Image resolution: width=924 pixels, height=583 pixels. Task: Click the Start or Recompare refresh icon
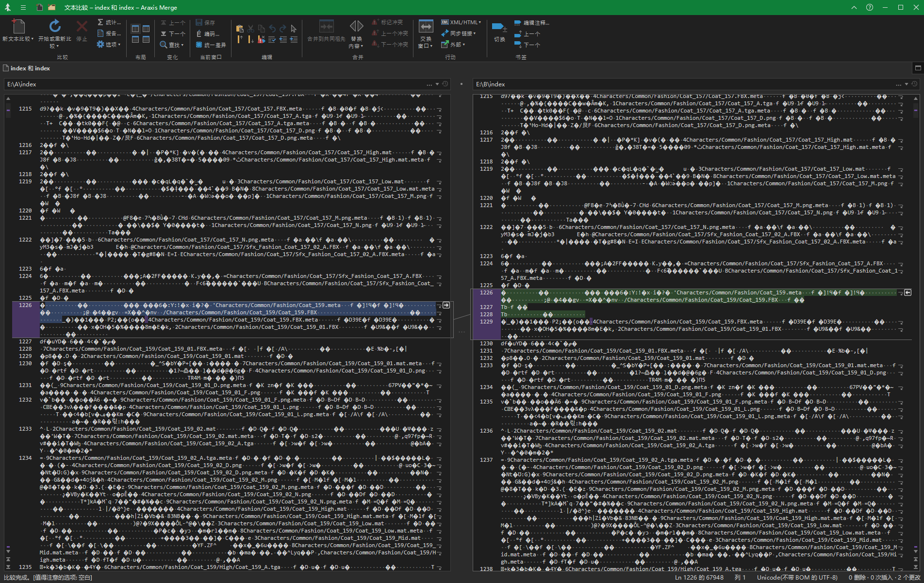(55, 26)
